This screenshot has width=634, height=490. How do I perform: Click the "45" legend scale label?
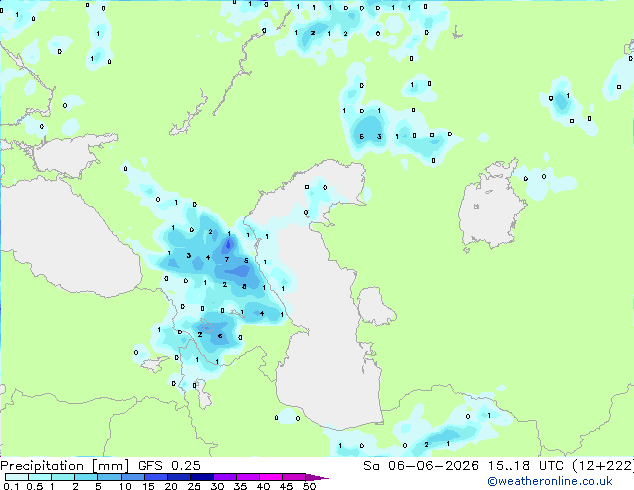tap(286, 486)
